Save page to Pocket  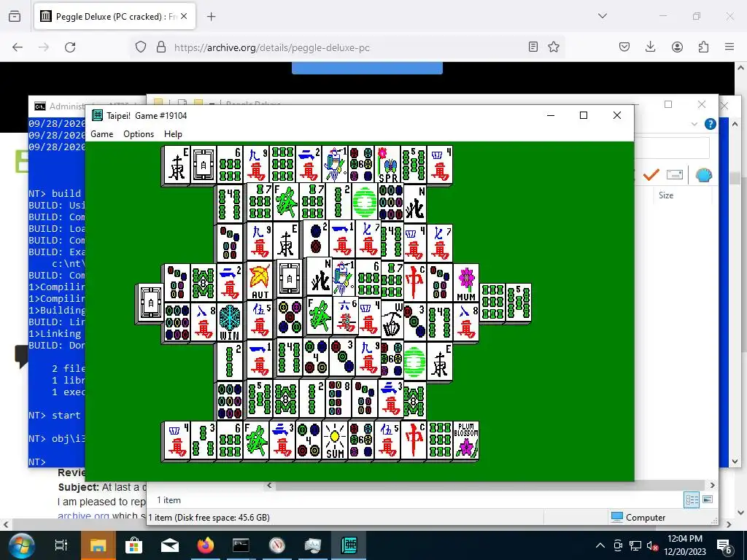624,47
